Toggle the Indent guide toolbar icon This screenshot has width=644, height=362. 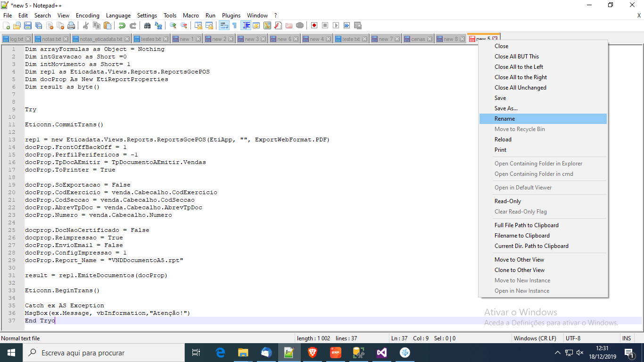pyautogui.click(x=246, y=25)
